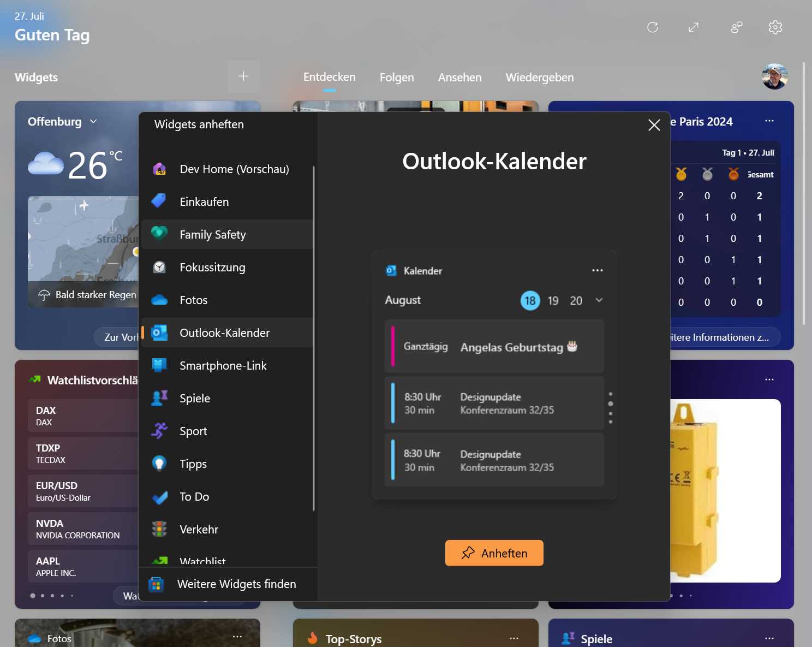
Task: Select the Family Safety widget icon
Action: tap(159, 234)
